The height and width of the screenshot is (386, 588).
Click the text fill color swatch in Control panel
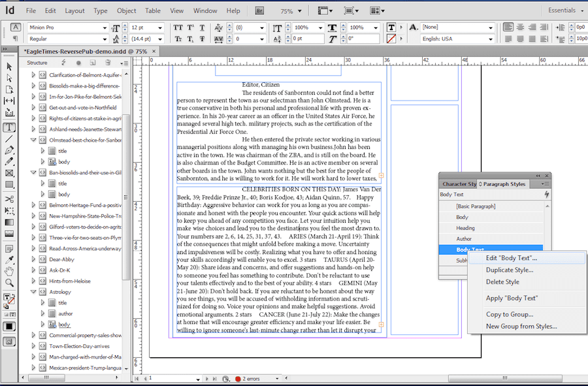[391, 27]
